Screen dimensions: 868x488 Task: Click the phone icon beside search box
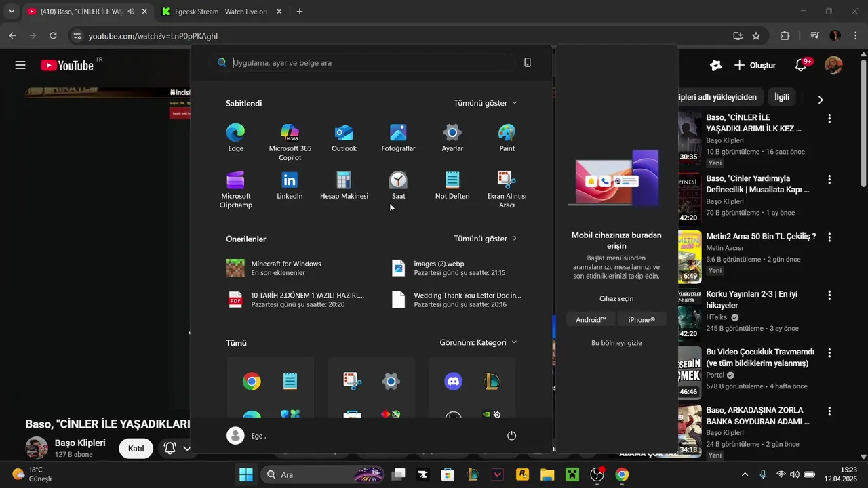point(528,62)
